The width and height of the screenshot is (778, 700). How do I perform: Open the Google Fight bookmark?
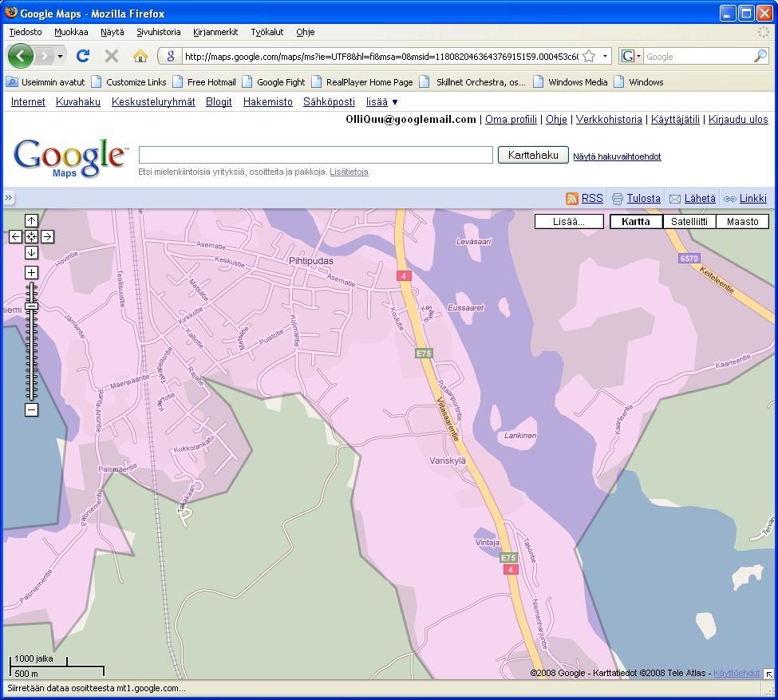tap(274, 82)
